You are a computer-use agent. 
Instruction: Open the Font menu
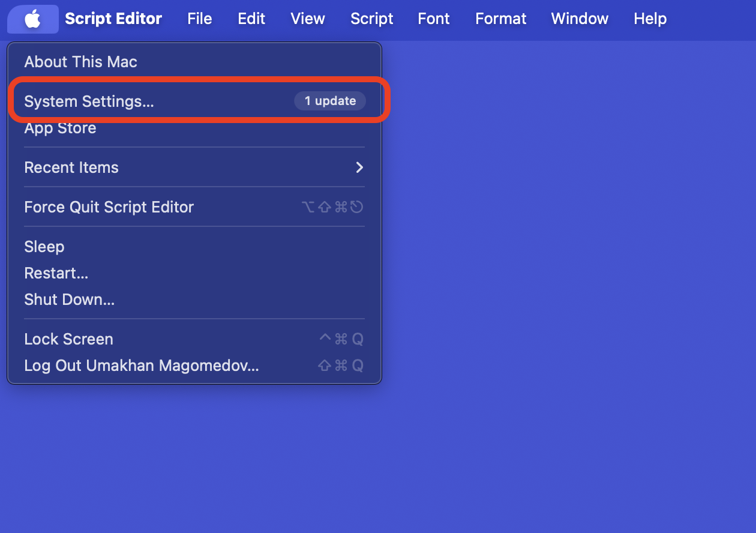click(433, 19)
